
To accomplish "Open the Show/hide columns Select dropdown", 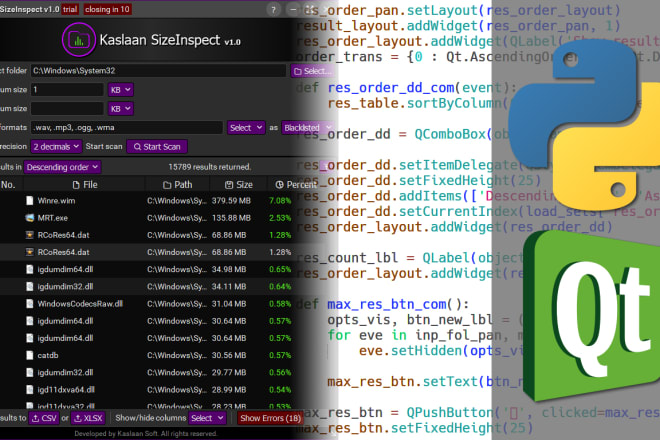I will 208,418.
